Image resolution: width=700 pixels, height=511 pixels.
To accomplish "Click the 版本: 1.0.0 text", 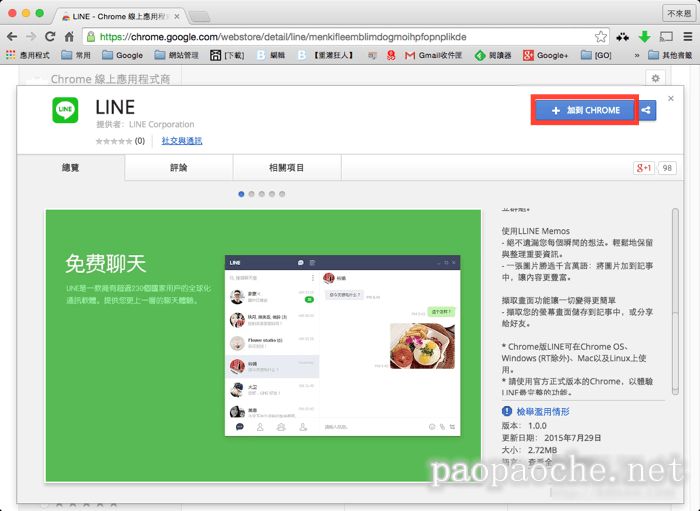I will [x=524, y=426].
